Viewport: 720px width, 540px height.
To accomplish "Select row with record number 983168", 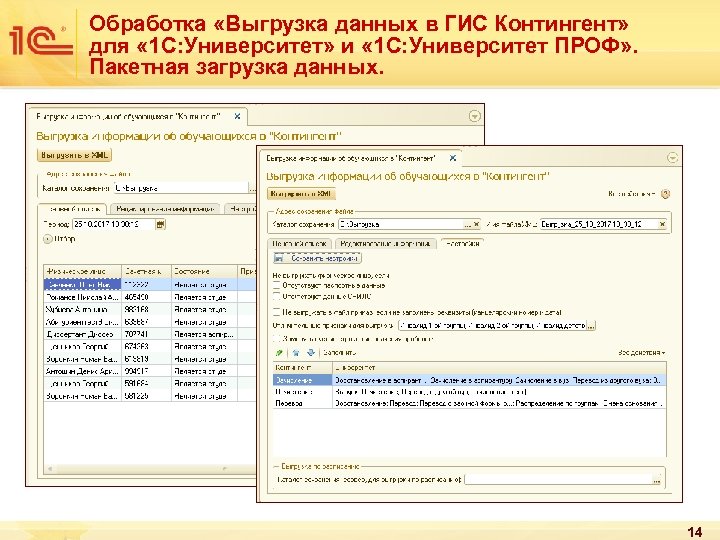I will click(x=150, y=309).
